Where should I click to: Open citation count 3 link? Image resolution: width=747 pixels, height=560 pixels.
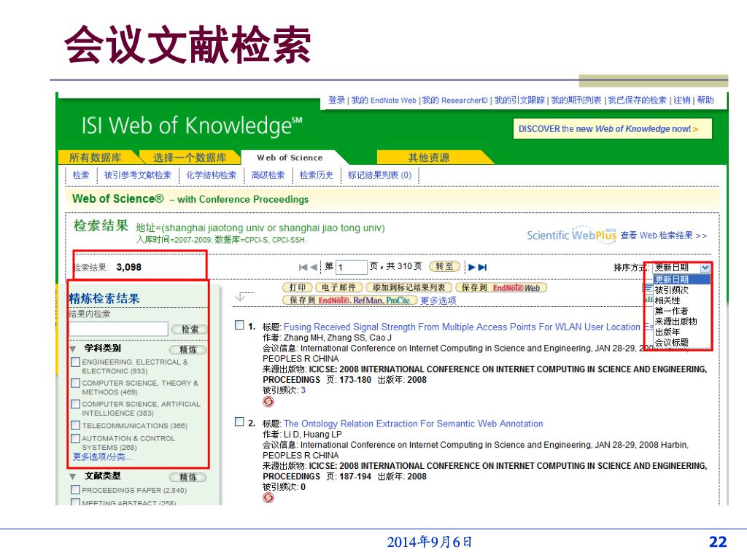click(303, 390)
